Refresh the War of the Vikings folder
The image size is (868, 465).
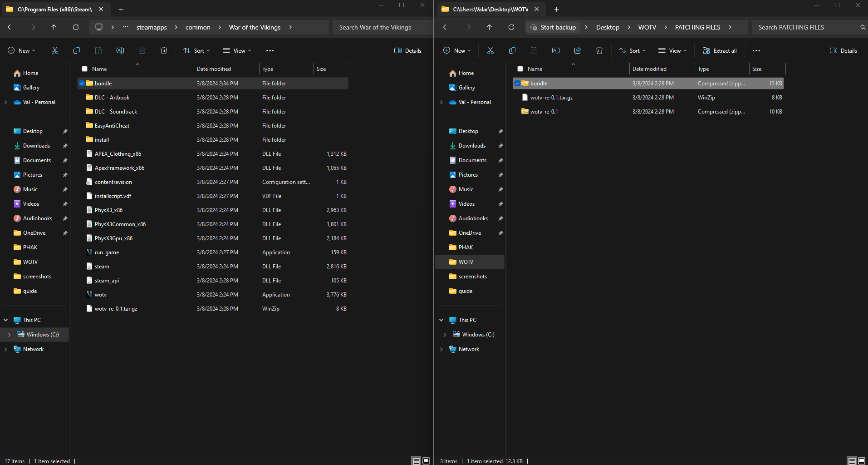point(76,27)
